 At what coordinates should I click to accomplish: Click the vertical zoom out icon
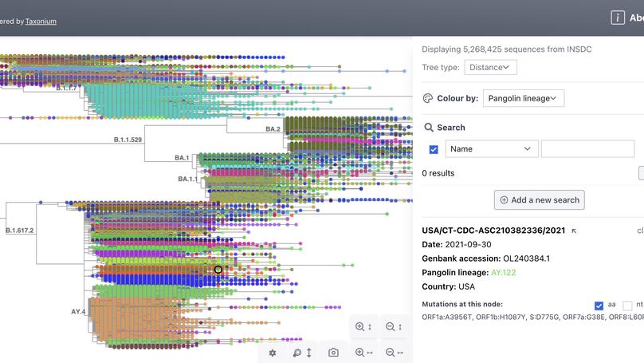pyautogui.click(x=394, y=327)
